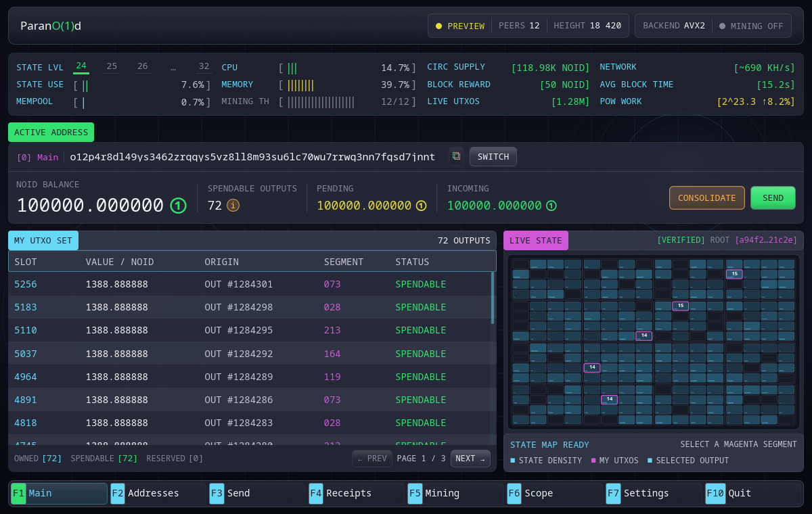
Task: Sort by the ORIGIN column header
Action: point(222,262)
